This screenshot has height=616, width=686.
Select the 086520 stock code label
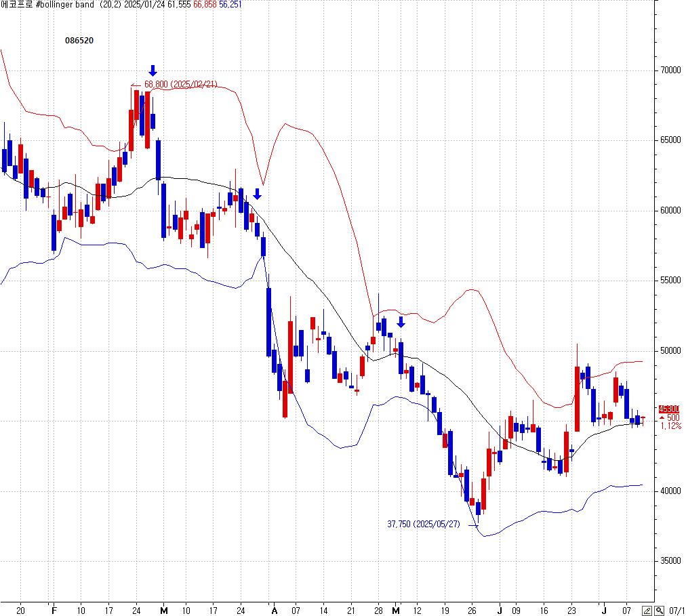[x=79, y=41]
